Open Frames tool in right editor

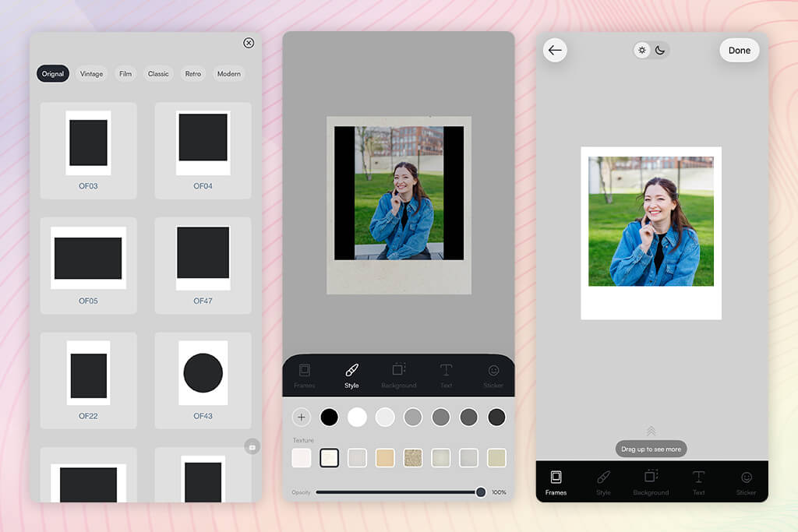pyautogui.click(x=556, y=483)
